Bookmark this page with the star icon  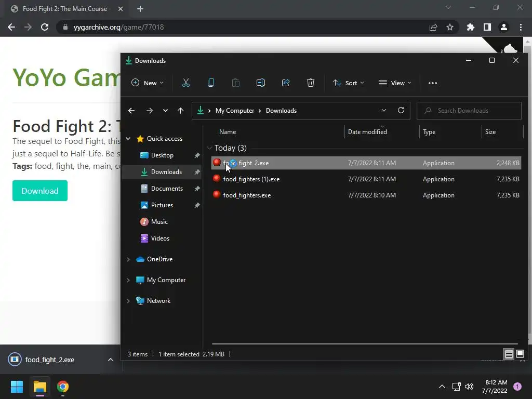[450, 27]
